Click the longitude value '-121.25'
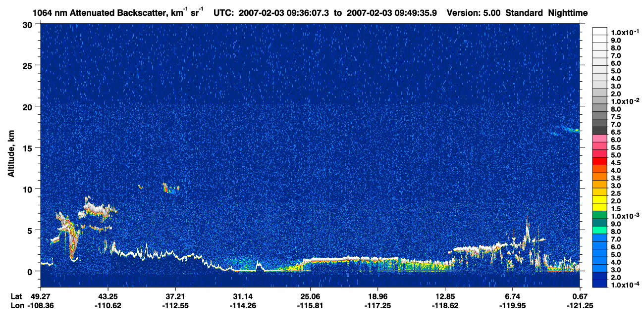Image resolution: width=644 pixels, height=330 pixels. click(x=580, y=305)
